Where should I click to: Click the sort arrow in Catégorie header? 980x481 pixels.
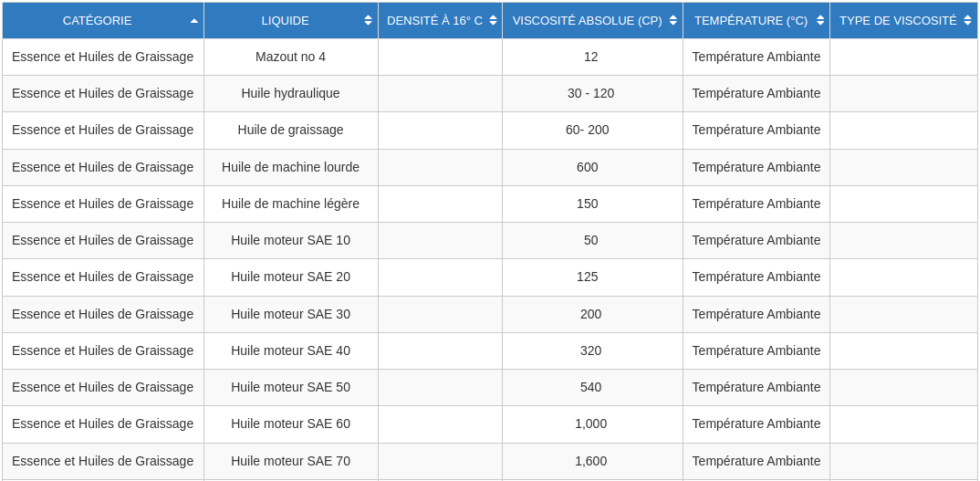pos(193,21)
